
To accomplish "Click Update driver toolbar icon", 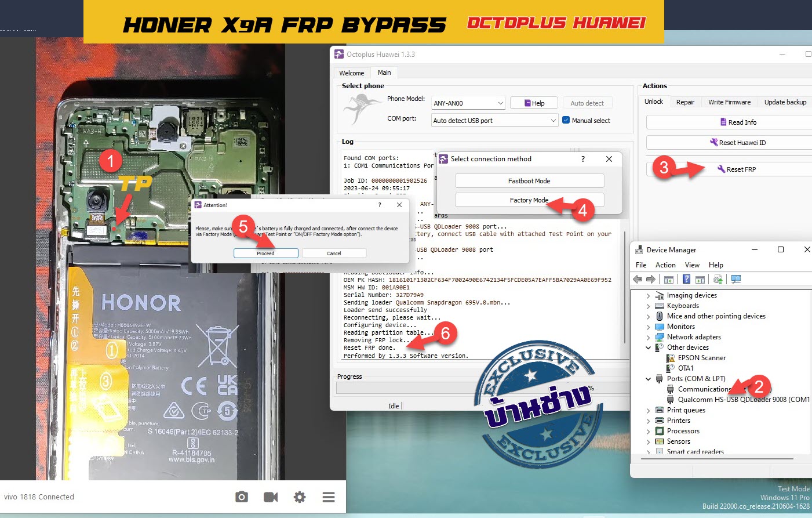I will [x=718, y=279].
